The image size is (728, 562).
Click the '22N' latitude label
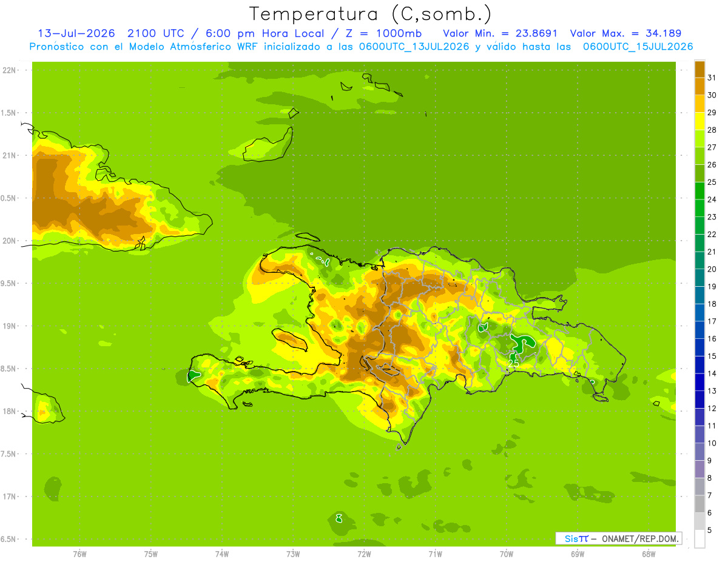tap(10, 70)
